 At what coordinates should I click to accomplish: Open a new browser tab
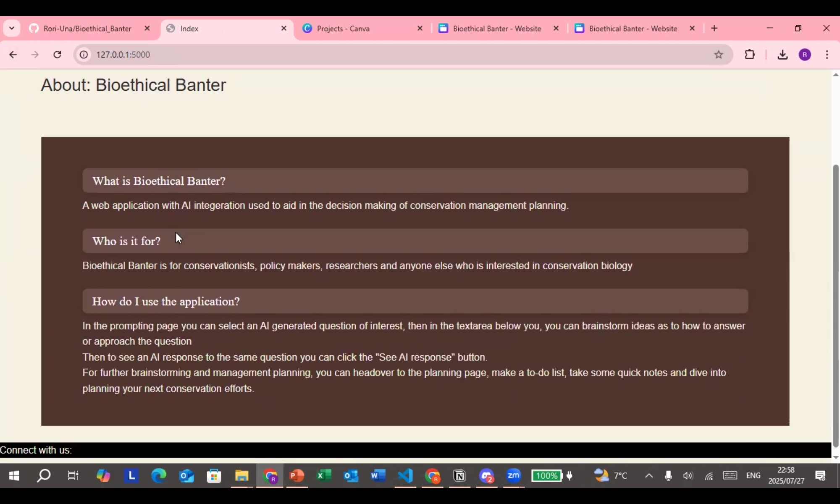714,28
